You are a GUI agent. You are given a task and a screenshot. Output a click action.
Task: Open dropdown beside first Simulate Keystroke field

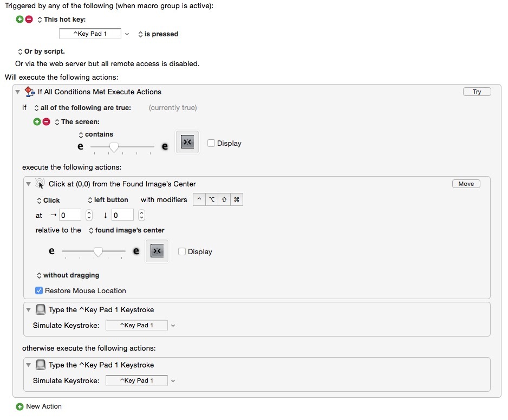coord(173,325)
